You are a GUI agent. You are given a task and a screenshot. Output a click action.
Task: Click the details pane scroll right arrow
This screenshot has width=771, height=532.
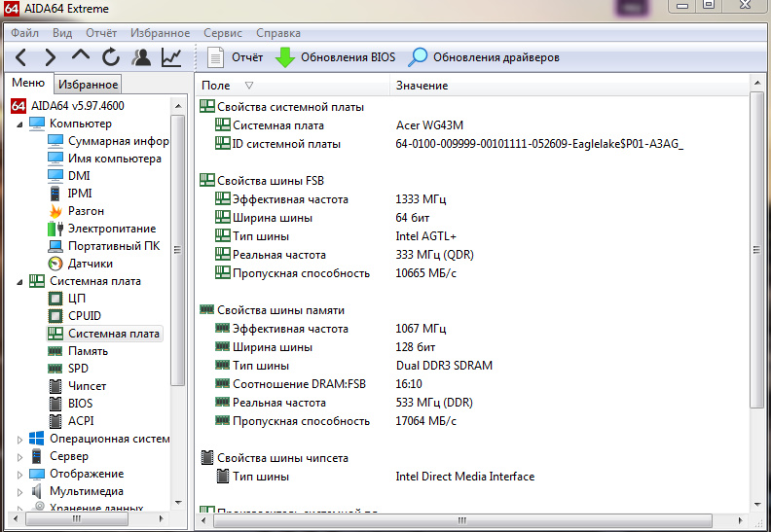click(741, 520)
